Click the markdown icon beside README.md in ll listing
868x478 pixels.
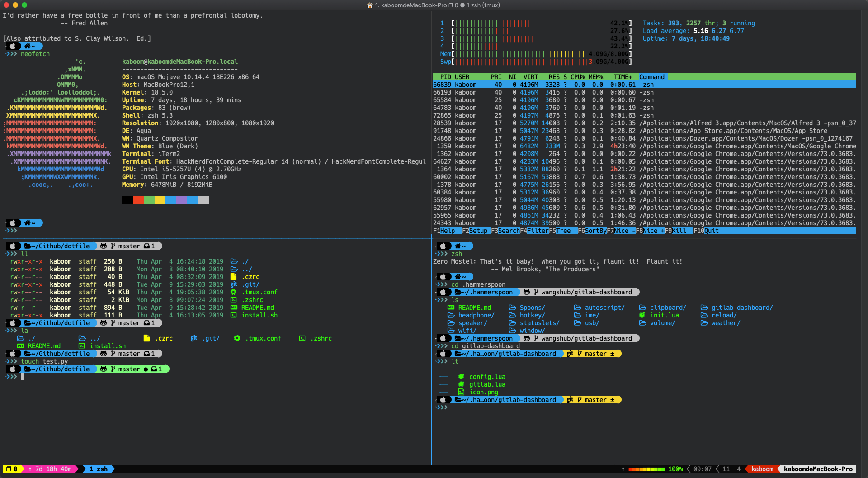point(234,308)
